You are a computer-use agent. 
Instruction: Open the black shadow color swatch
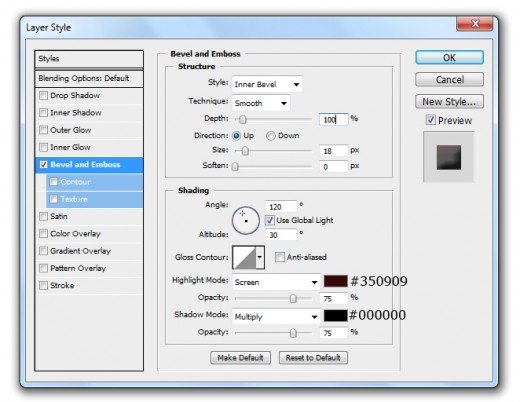336,316
